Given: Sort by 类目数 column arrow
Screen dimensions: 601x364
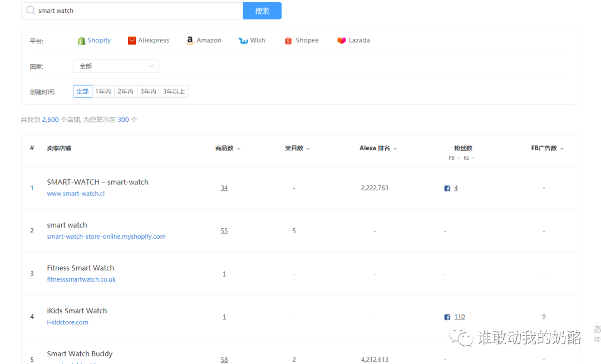Looking at the screenshot, I should [x=308, y=149].
